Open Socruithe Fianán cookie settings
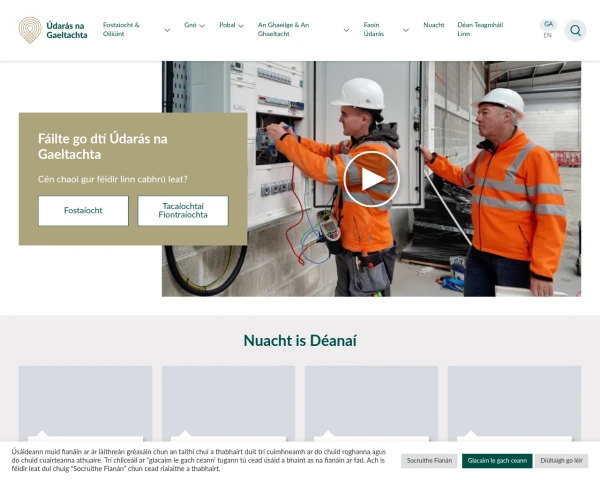This screenshot has width=600, height=480. coord(429,461)
